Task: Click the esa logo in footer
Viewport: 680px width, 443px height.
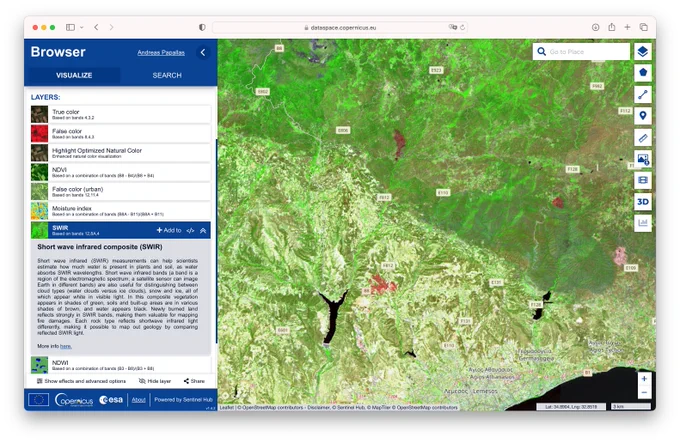Action: coord(111,400)
